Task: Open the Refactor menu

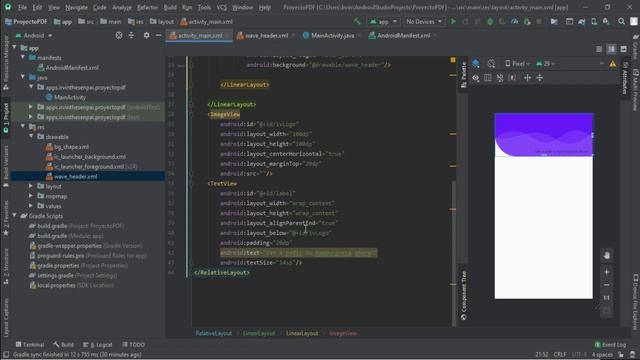Action: tap(147, 7)
